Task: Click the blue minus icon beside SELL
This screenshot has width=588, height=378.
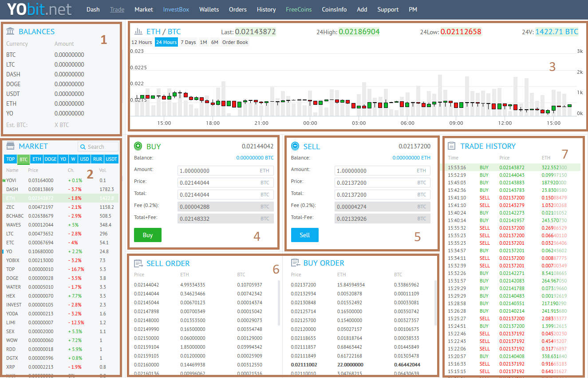Action: pyautogui.click(x=295, y=146)
